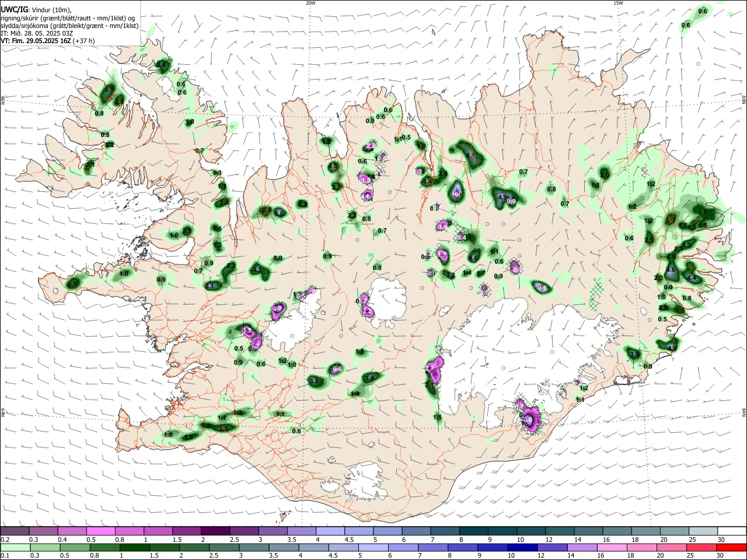Select the darkest purple 2 swatch in upper legend
This screenshot has width=747, height=560.
[x=215, y=531]
